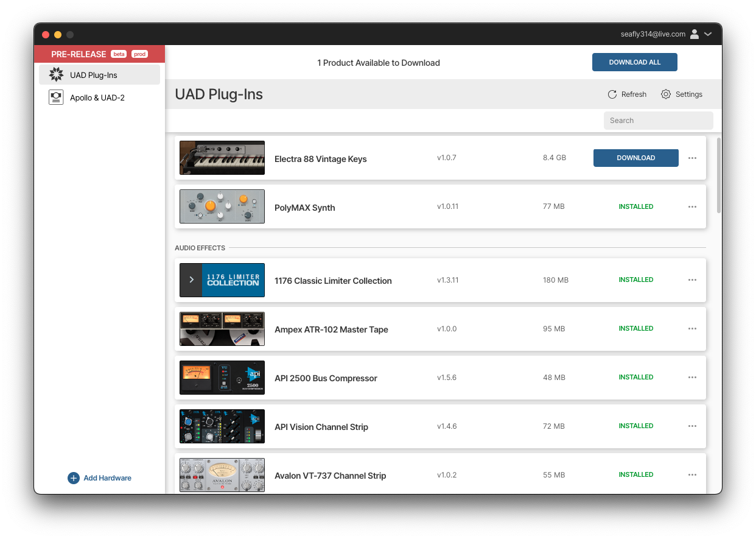Viewport: 756px width, 539px height.
Task: Click the INSTALLED status for PolyMAX Synth
Action: coord(636,206)
